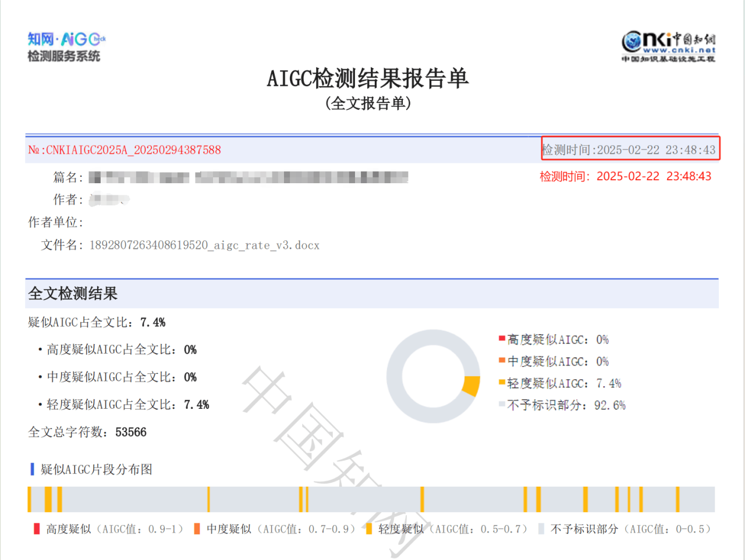Click the gray 不予标识部分 (0-0.5) swatch in bottom legend

(x=541, y=529)
